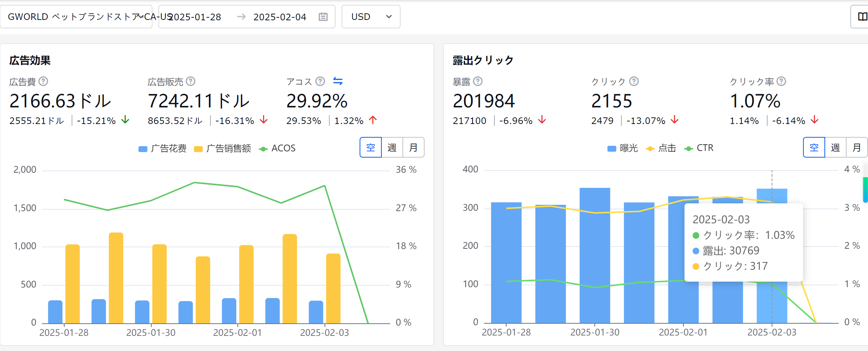This screenshot has width=868, height=351.
Task: Click the -13.07% clicks change
Action: point(646,121)
